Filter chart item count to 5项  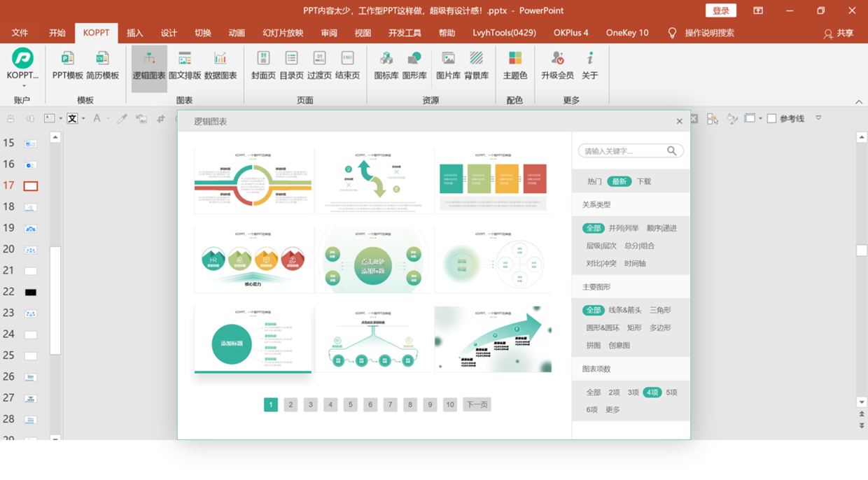click(671, 393)
